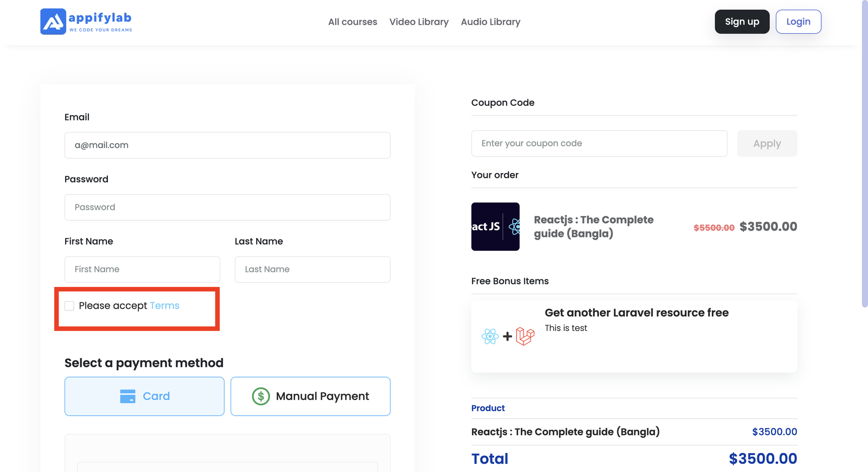Screen dimensions: 868x472
Task: Click the Login button
Action: pyautogui.click(x=798, y=22)
